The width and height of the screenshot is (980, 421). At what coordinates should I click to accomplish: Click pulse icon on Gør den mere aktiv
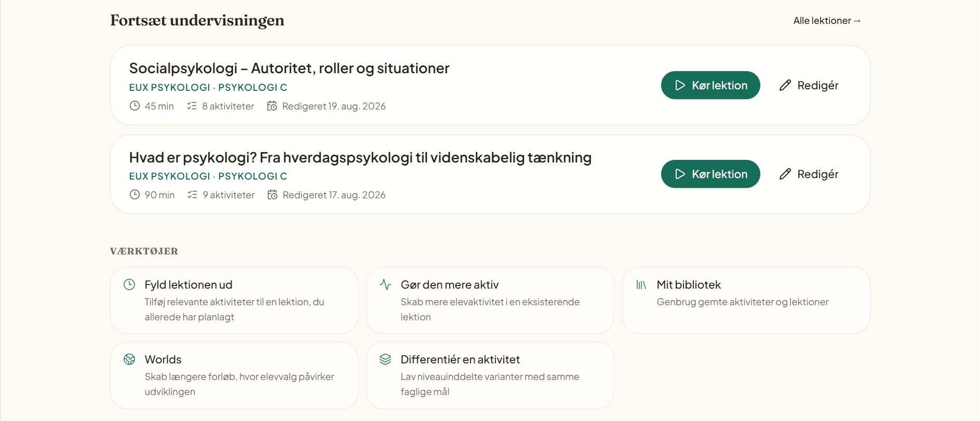point(385,284)
